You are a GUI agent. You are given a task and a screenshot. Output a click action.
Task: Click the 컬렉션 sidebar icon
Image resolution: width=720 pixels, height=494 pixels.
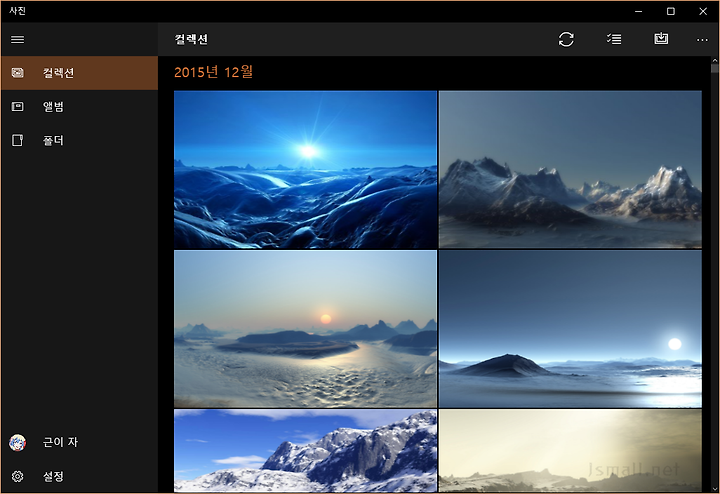[x=17, y=73]
